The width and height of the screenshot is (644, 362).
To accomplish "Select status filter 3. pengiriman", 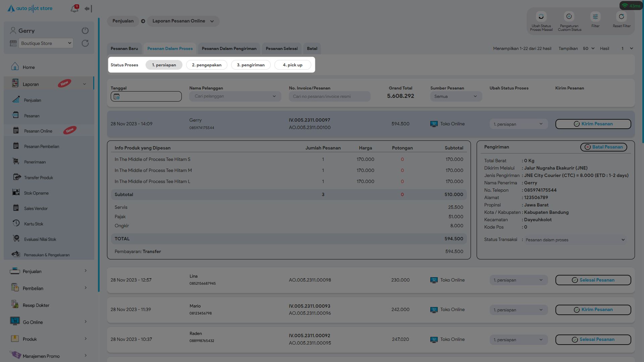I will 251,65.
